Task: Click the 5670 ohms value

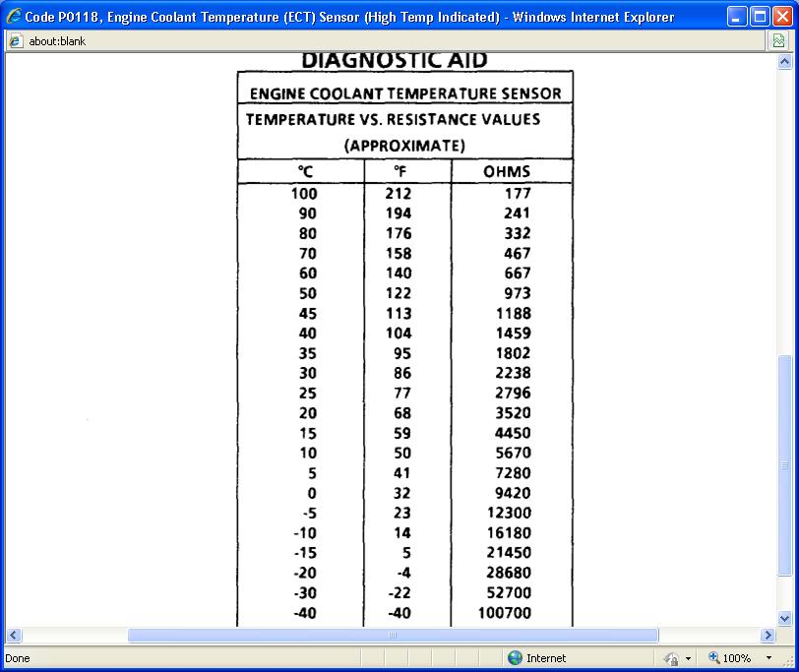Action: click(x=513, y=453)
